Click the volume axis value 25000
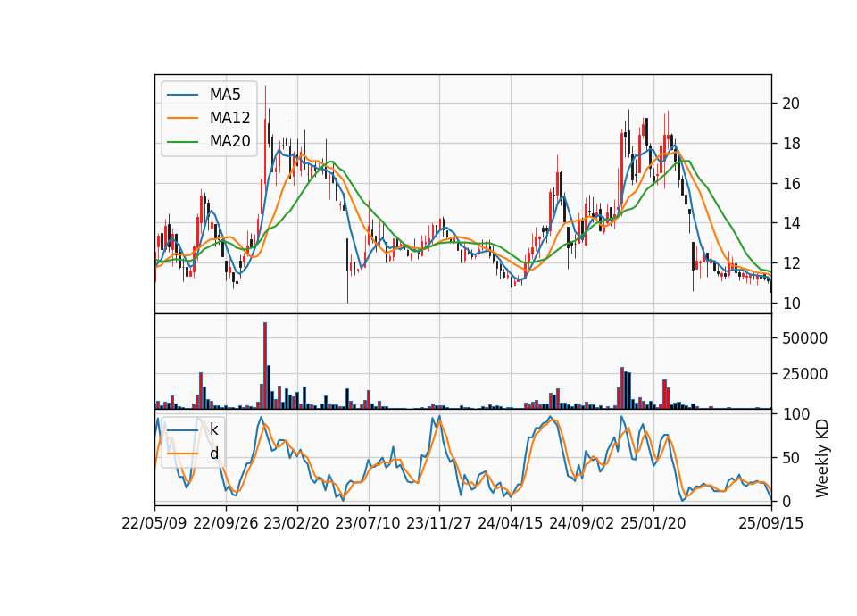 [x=804, y=374]
